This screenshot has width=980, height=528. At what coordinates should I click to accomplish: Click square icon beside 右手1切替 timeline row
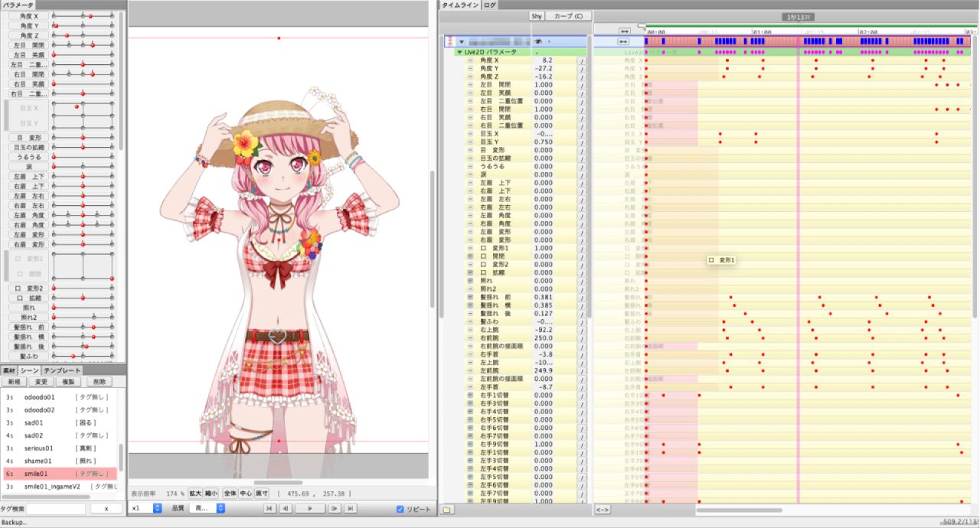[471, 395]
